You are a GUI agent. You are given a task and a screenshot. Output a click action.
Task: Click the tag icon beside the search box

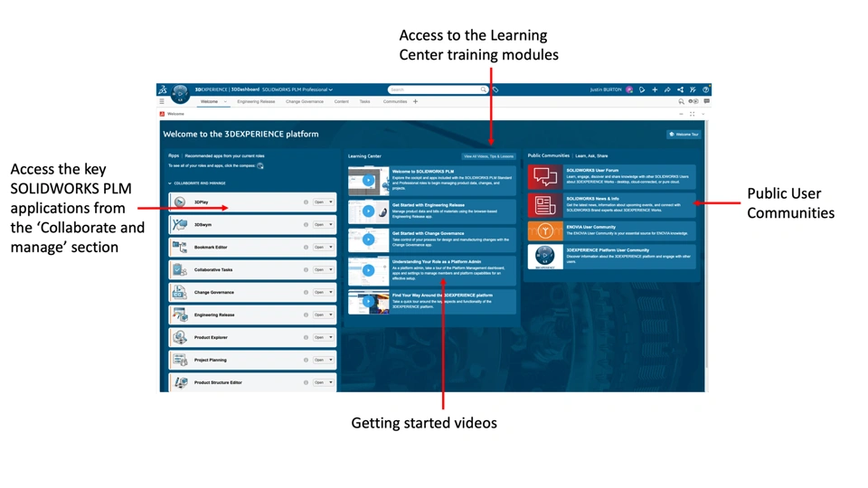(496, 89)
